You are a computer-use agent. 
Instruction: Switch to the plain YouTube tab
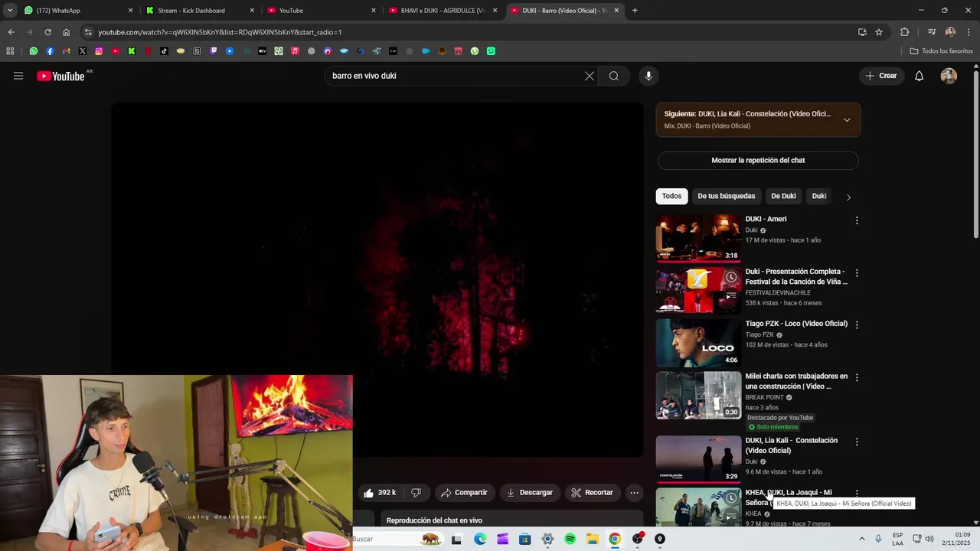click(322, 11)
